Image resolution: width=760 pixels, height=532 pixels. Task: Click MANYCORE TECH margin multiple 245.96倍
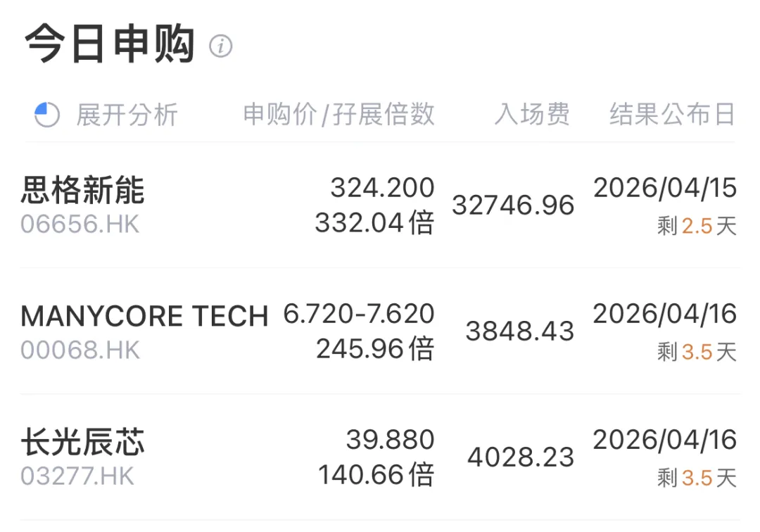(x=374, y=348)
